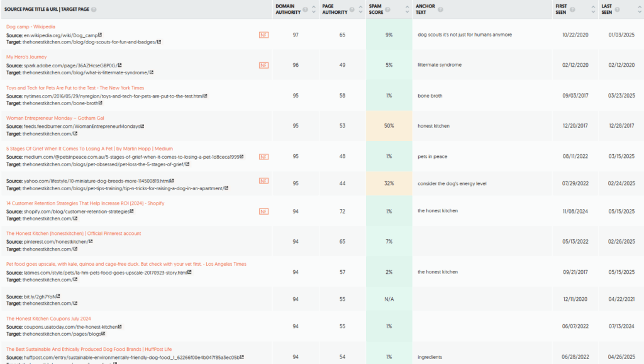Open external link icon for en.wikipedia.org source
Image resolution: width=644 pixels, height=364 pixels.
click(x=100, y=35)
